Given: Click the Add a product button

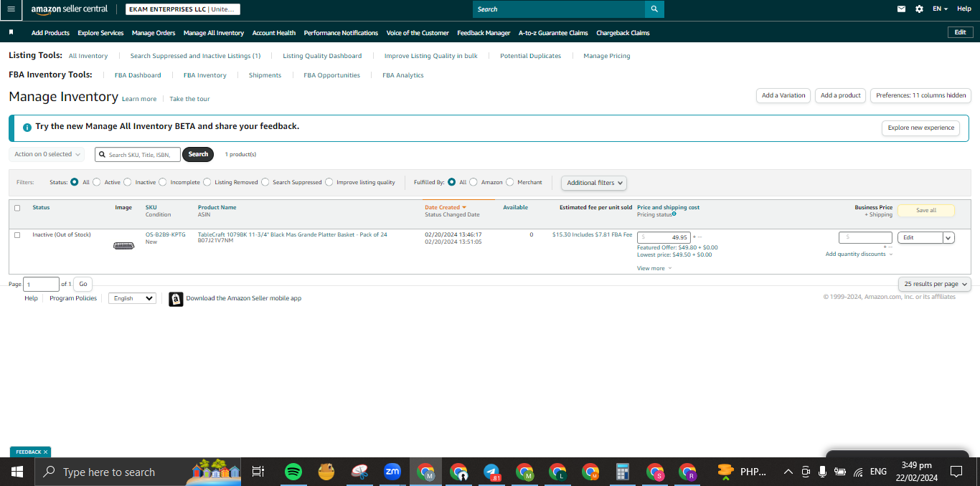Looking at the screenshot, I should (x=840, y=95).
